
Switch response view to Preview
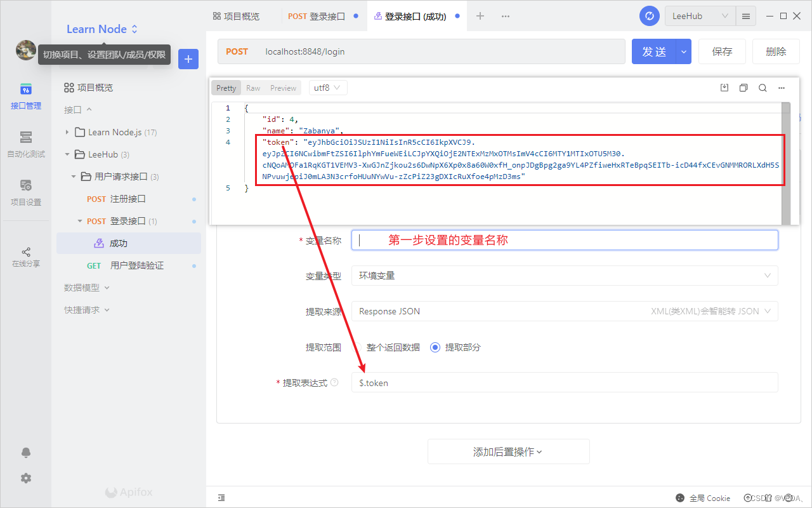[x=283, y=88]
